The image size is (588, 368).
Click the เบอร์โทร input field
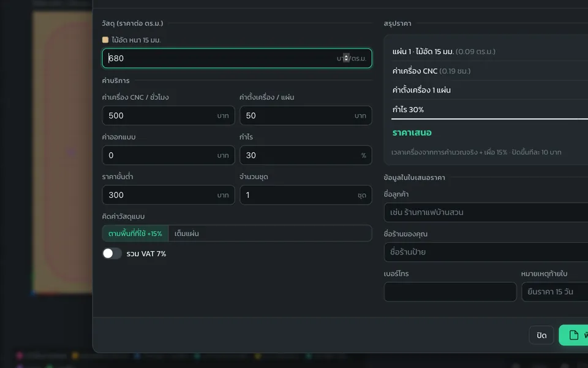tap(450, 292)
